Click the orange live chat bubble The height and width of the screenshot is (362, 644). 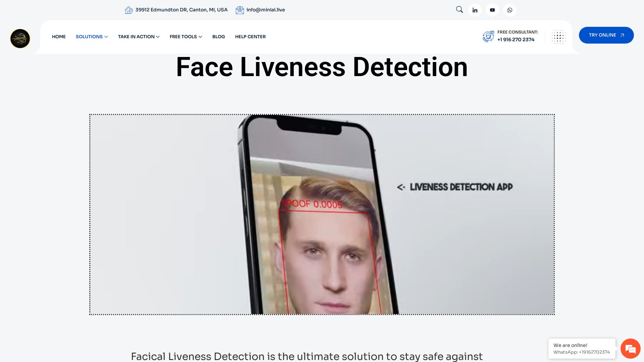tap(630, 349)
